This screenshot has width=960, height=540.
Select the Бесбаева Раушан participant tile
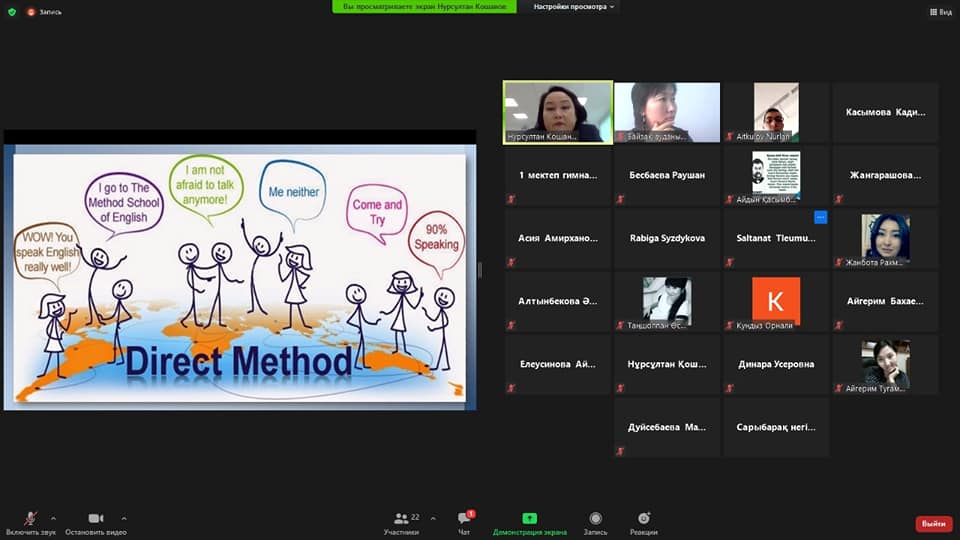click(667, 175)
